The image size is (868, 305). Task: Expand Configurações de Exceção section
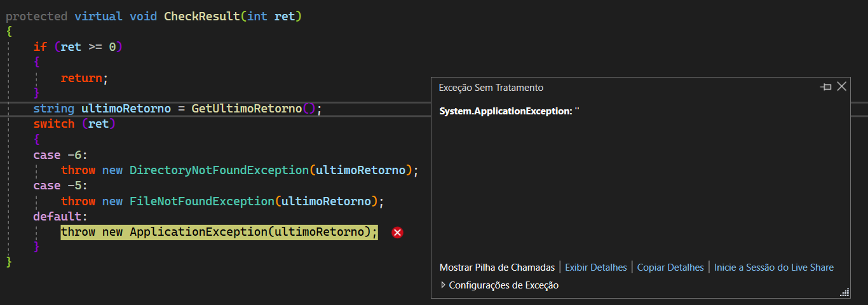499,285
